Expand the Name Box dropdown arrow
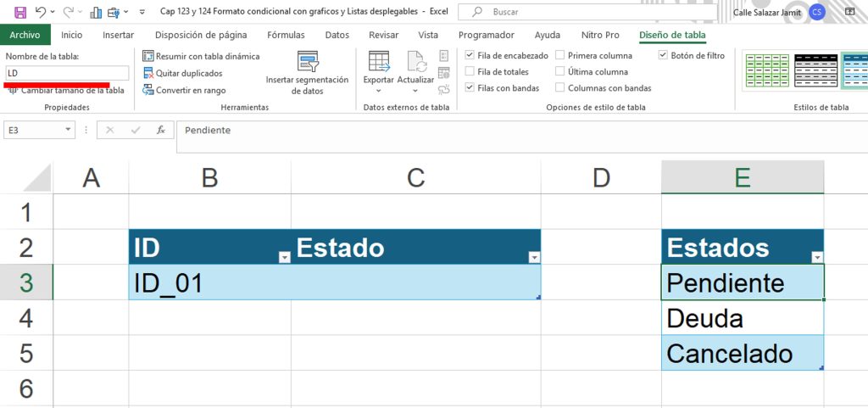The height and width of the screenshot is (408, 868). click(x=68, y=130)
